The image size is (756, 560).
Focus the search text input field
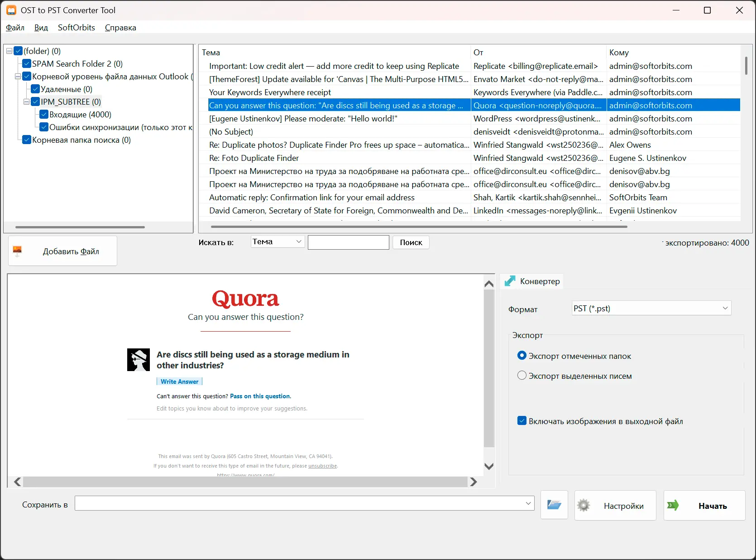[349, 242]
